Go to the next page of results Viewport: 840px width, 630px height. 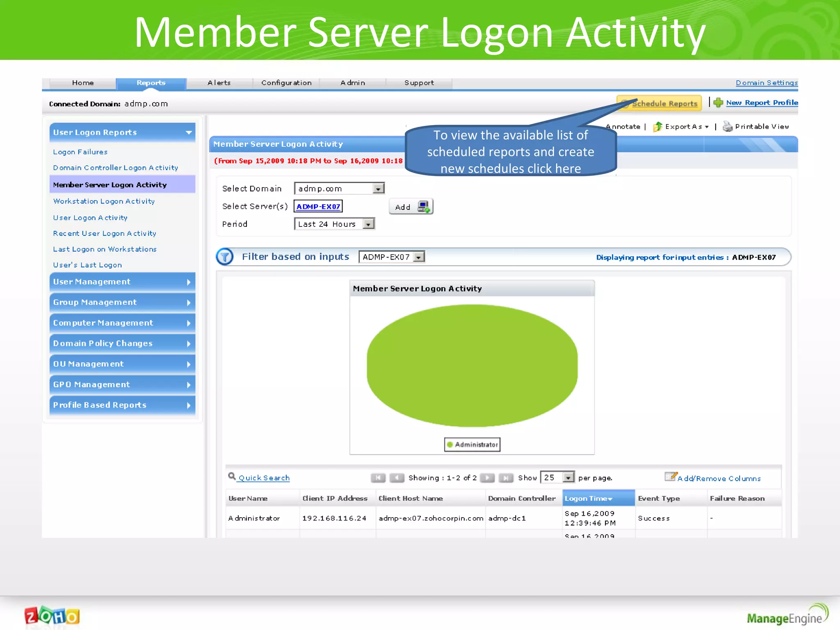pyautogui.click(x=487, y=478)
